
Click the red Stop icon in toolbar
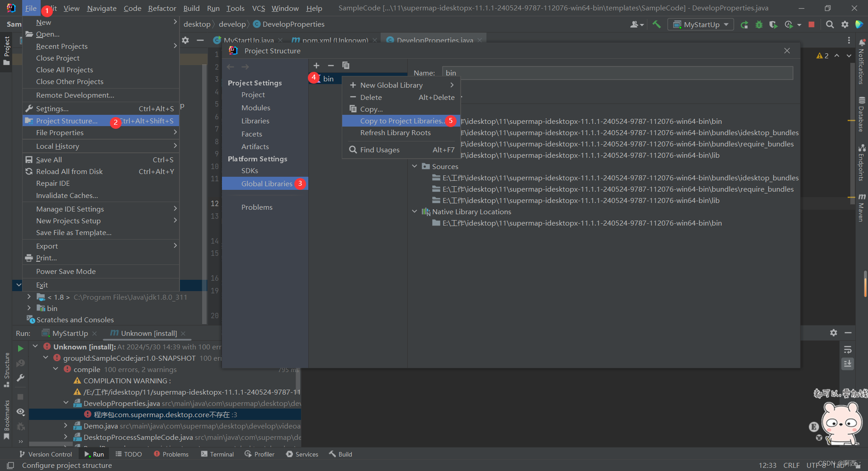pyautogui.click(x=811, y=24)
